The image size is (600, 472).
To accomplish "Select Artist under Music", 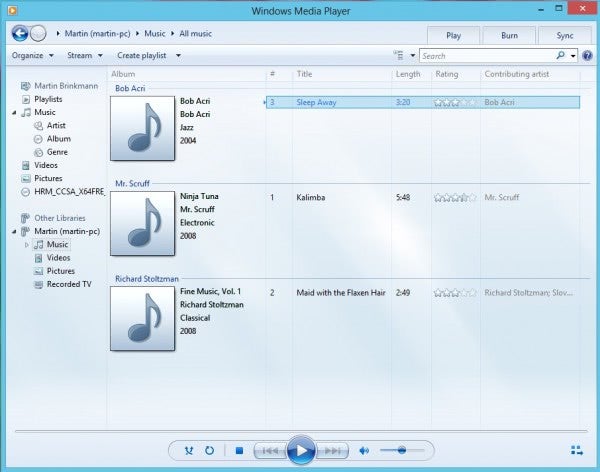I will tap(56, 126).
